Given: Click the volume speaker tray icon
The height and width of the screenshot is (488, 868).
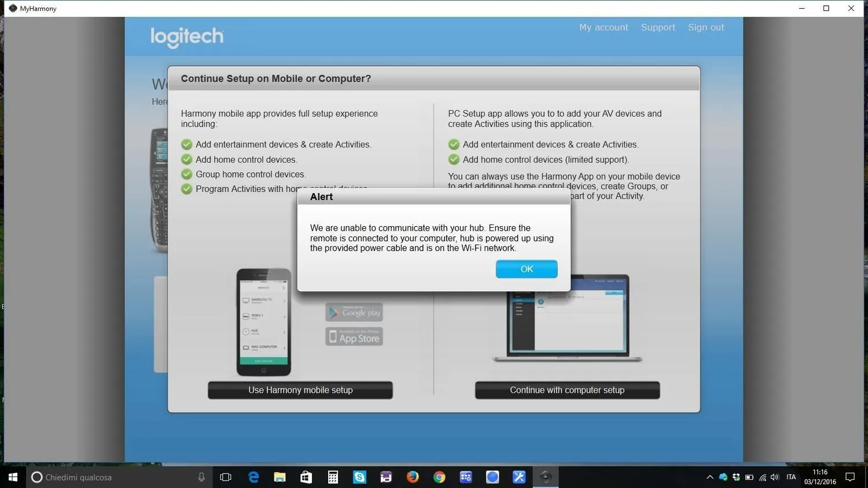Looking at the screenshot, I should (775, 477).
